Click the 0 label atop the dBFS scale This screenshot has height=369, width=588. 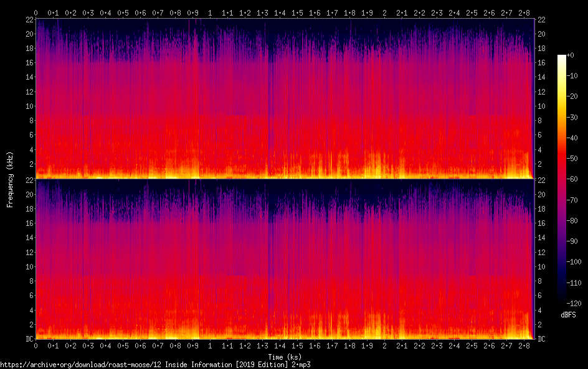(x=574, y=56)
